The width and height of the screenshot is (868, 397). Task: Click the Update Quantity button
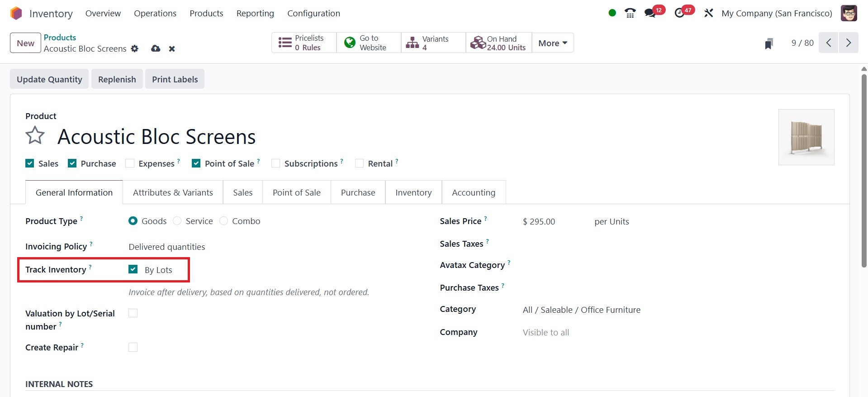pyautogui.click(x=49, y=79)
